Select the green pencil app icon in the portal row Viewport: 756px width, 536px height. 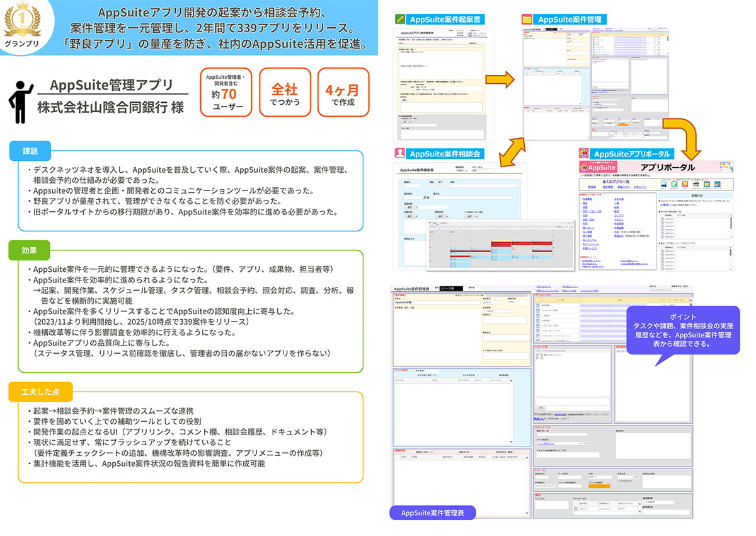pyautogui.click(x=674, y=184)
